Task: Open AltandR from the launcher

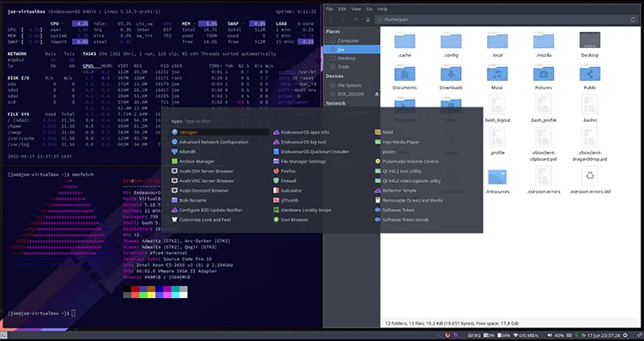Action: (184, 151)
